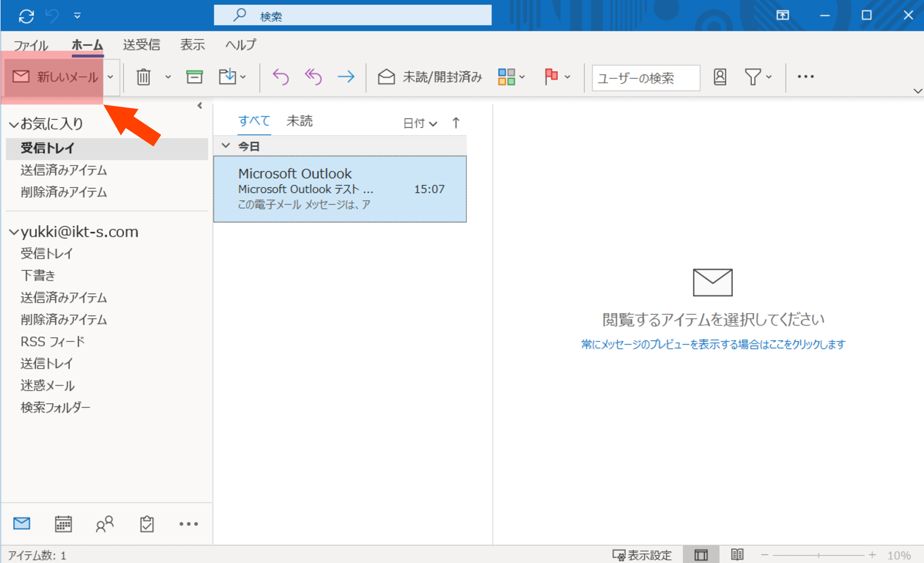
Task: Click the reply all icon
Action: (x=313, y=77)
